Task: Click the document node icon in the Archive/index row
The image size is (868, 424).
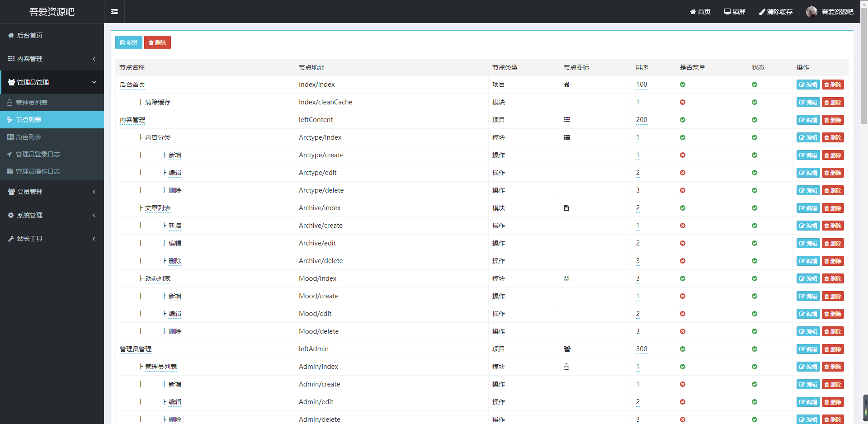Action: pyautogui.click(x=566, y=208)
